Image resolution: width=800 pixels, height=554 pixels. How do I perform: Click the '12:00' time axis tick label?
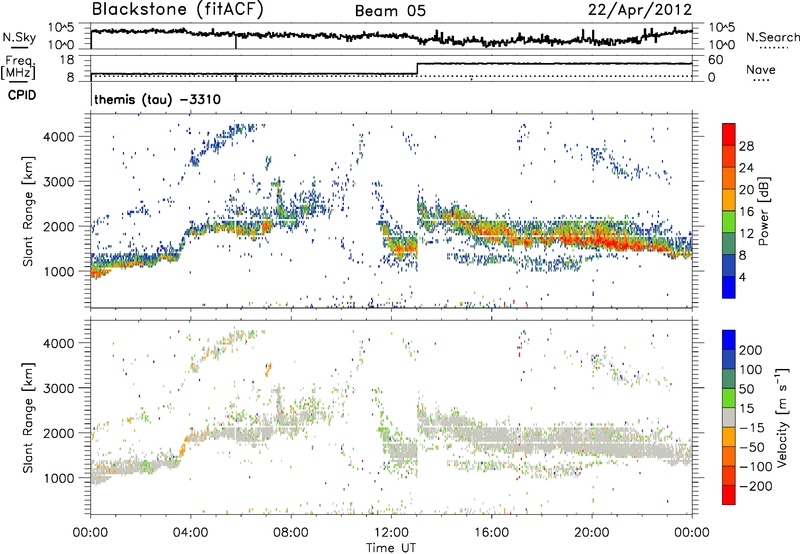tap(391, 533)
